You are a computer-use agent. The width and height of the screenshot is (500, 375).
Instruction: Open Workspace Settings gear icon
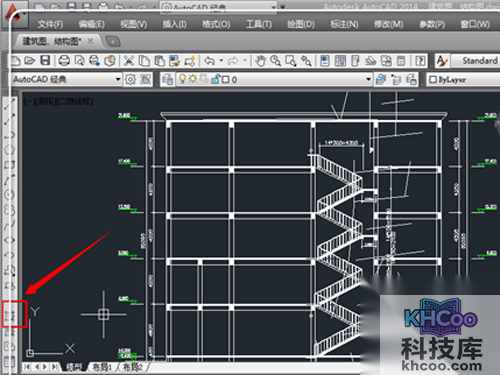(130, 79)
